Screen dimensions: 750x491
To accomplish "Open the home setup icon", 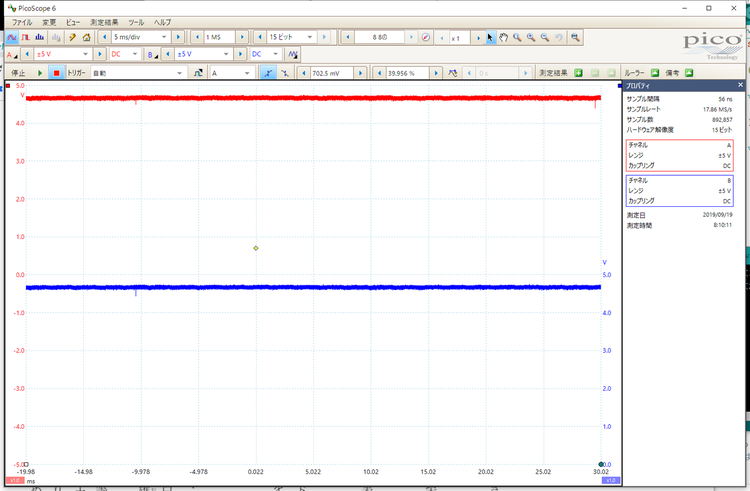I will [87, 37].
